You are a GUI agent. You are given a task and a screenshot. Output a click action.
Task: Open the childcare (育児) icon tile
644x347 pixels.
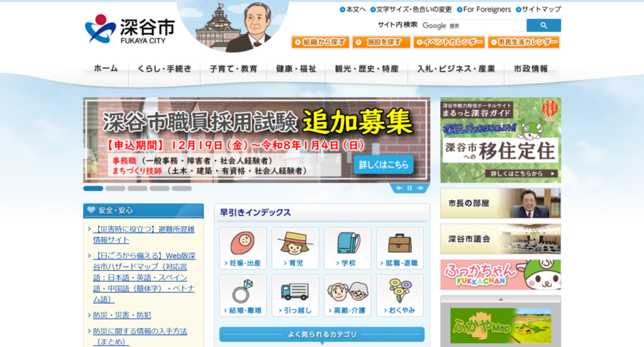pyautogui.click(x=295, y=248)
